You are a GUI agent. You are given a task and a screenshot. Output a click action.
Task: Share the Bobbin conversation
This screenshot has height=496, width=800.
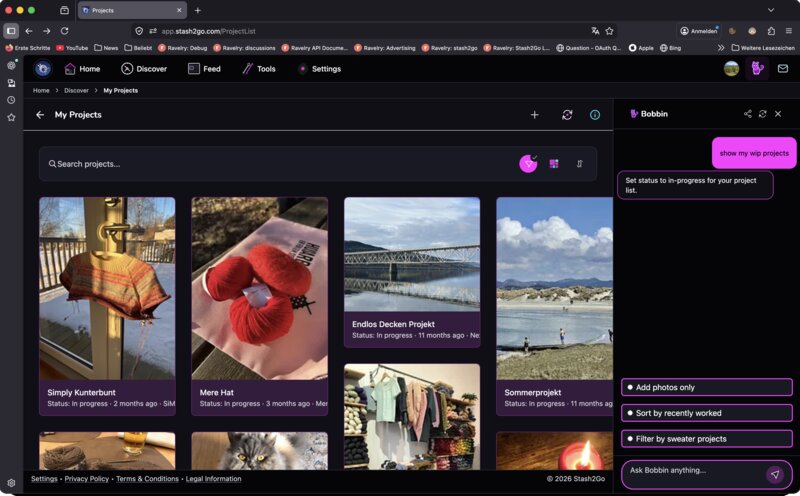[x=747, y=114]
